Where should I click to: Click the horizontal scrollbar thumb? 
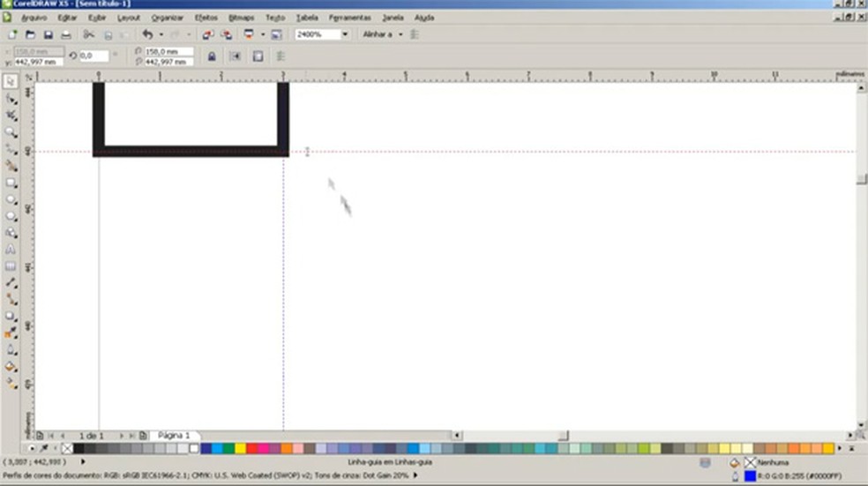(563, 436)
